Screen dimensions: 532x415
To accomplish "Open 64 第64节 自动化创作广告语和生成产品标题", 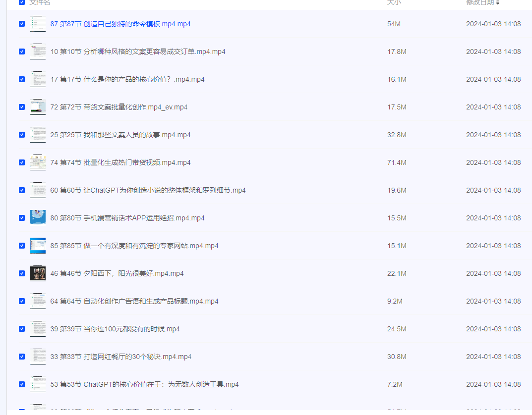I will pos(134,301).
